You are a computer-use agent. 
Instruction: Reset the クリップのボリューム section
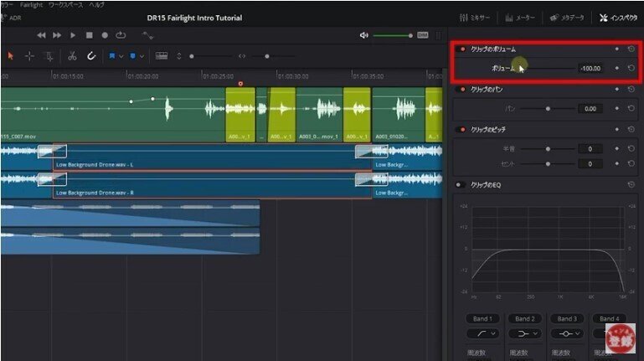(631, 49)
